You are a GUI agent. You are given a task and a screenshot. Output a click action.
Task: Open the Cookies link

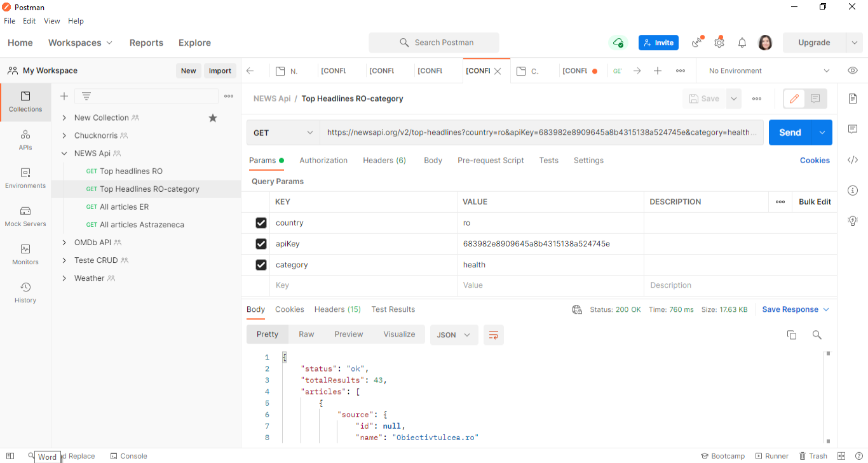pyautogui.click(x=815, y=160)
